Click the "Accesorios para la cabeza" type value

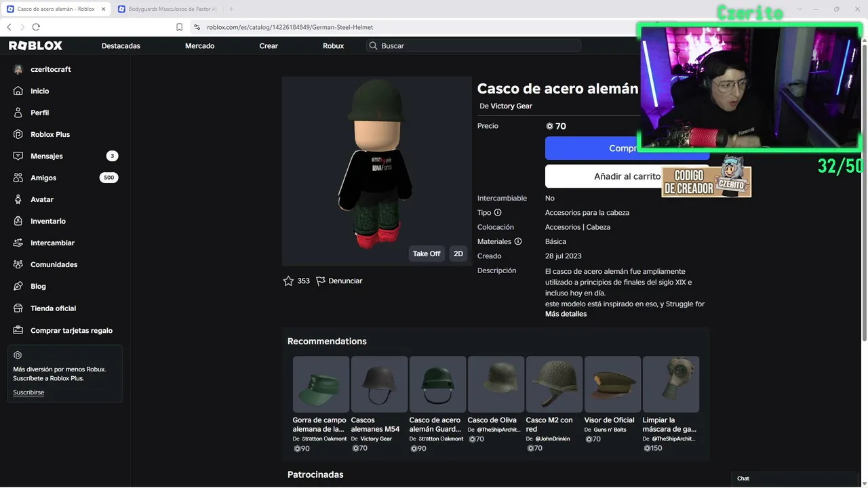click(x=587, y=213)
